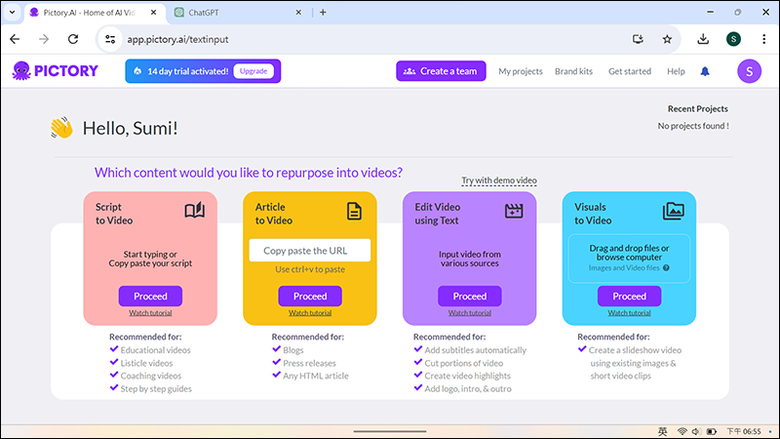
Task: Click the Recent Projects heading
Action: (x=697, y=108)
